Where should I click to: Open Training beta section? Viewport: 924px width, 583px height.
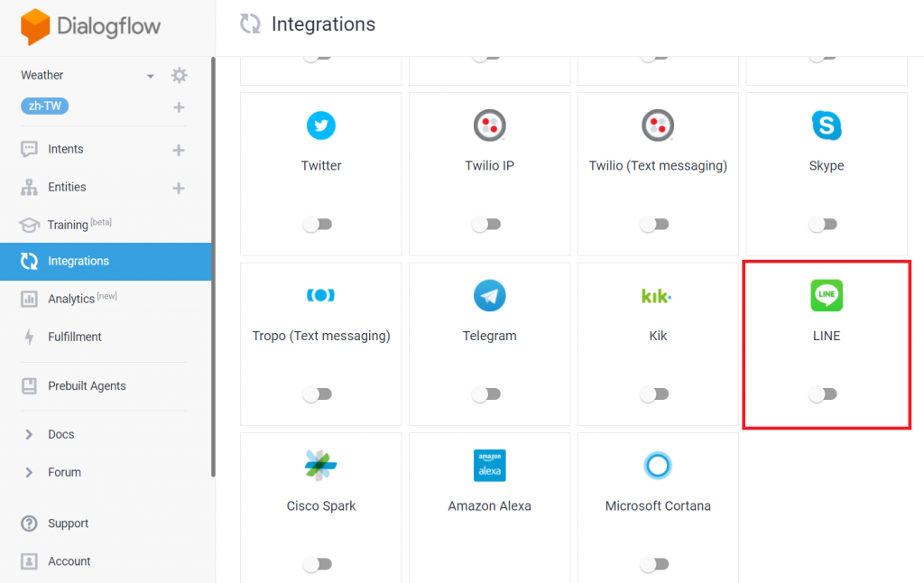pos(79,224)
